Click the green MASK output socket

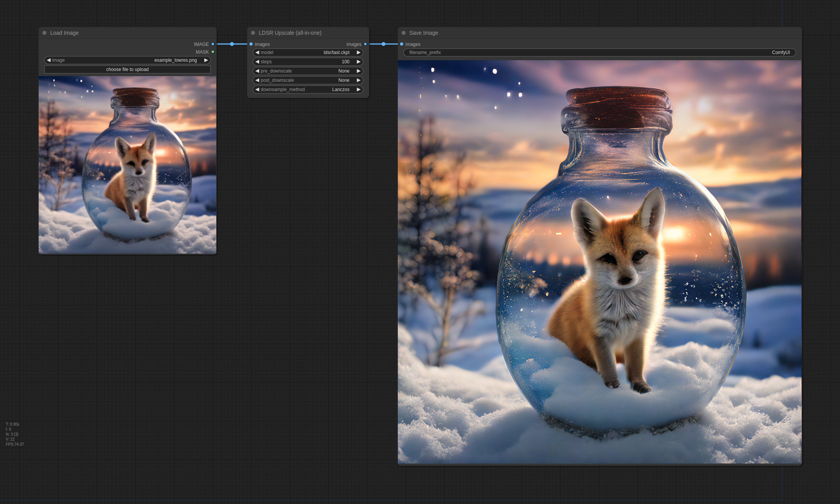[213, 52]
